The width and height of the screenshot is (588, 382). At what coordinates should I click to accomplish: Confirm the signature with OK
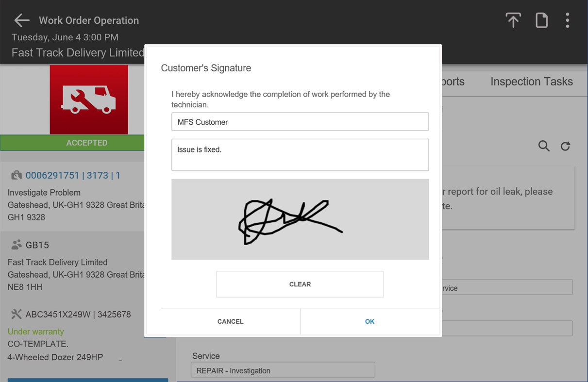(x=370, y=321)
